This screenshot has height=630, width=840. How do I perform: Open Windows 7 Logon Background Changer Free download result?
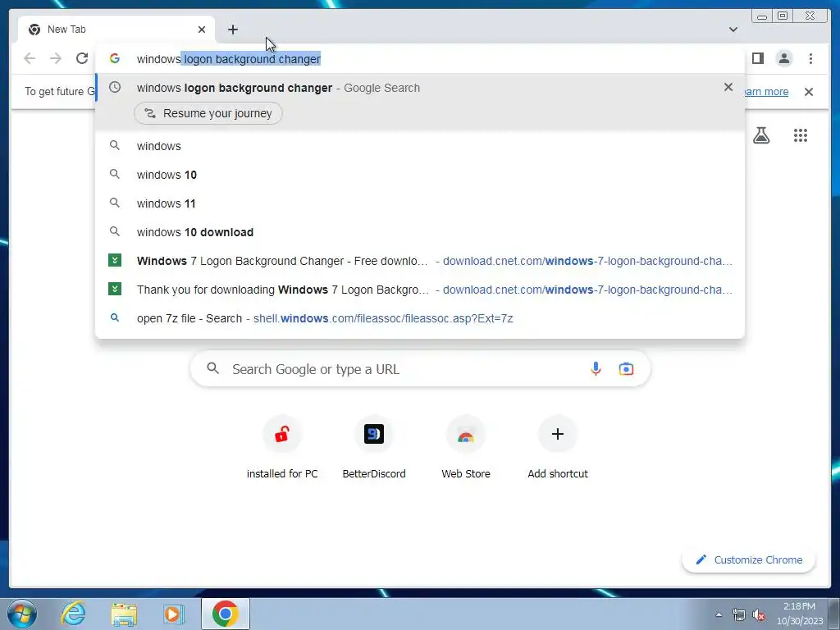(x=420, y=261)
